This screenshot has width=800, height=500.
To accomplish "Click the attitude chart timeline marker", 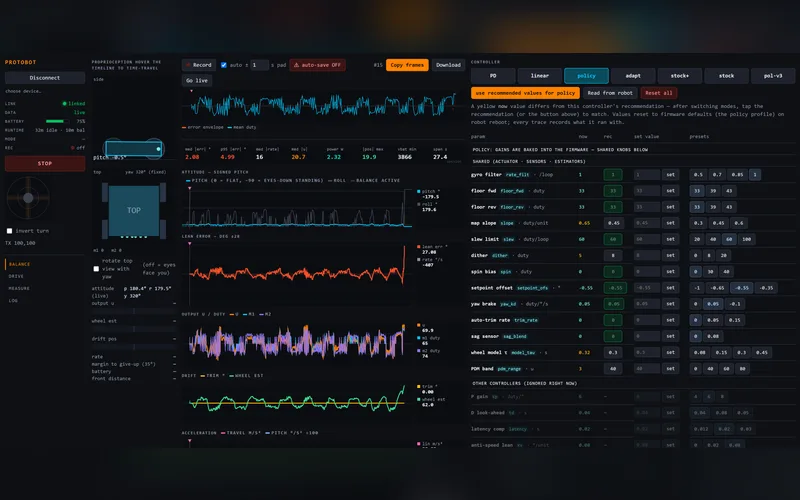I will pos(189,188).
